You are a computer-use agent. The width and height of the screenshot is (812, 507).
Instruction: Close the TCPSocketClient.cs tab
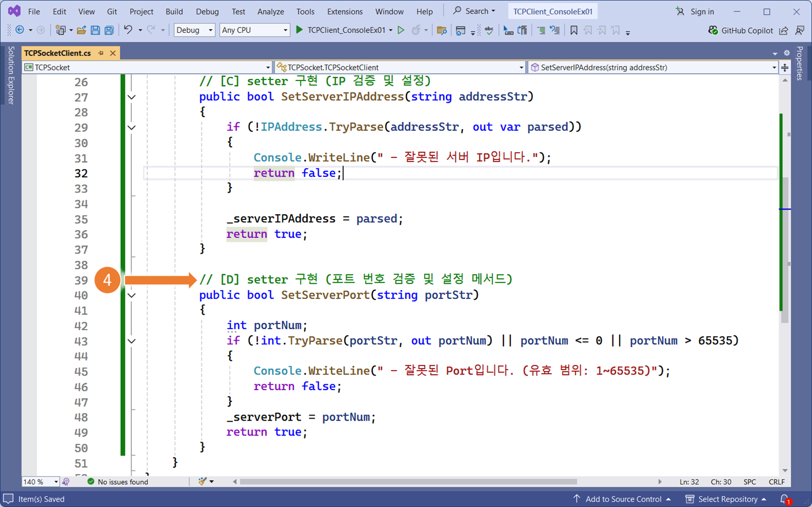(x=113, y=53)
